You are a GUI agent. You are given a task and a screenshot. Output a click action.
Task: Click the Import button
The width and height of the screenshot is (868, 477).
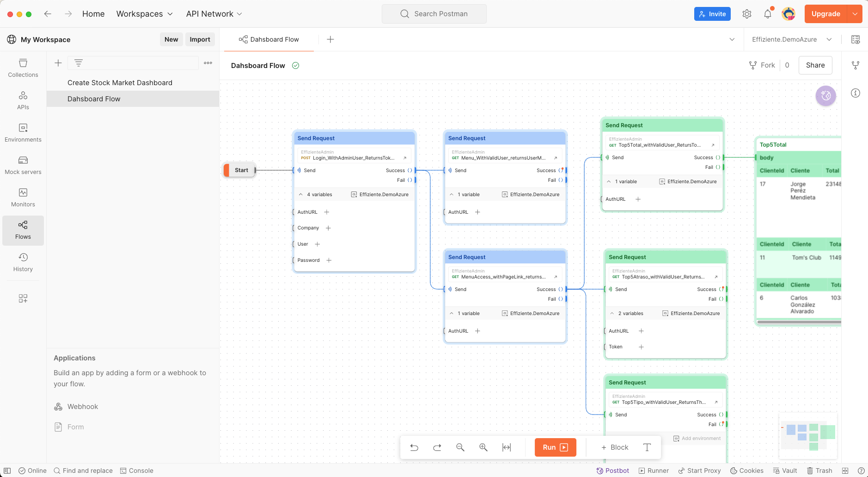200,39
